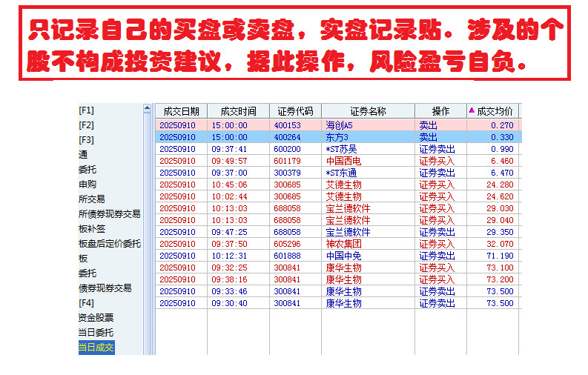Click the average price 0.270
588x375 pixels.
click(502, 125)
